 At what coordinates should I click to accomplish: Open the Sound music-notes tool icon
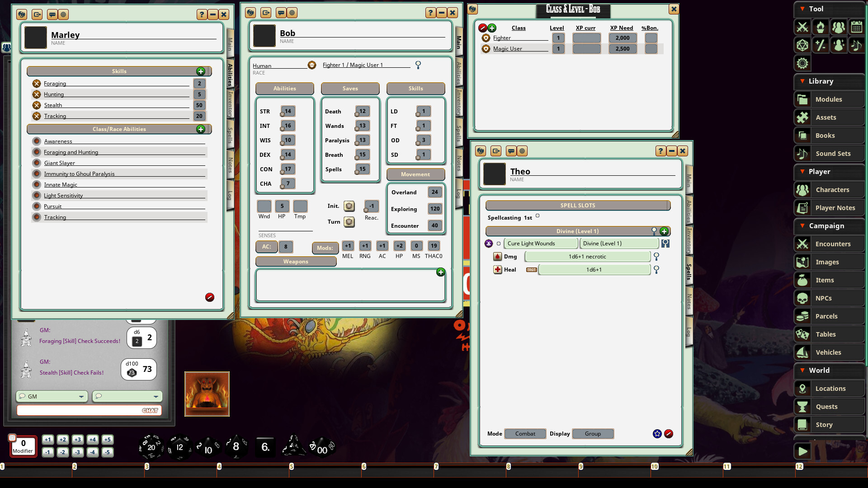click(857, 45)
